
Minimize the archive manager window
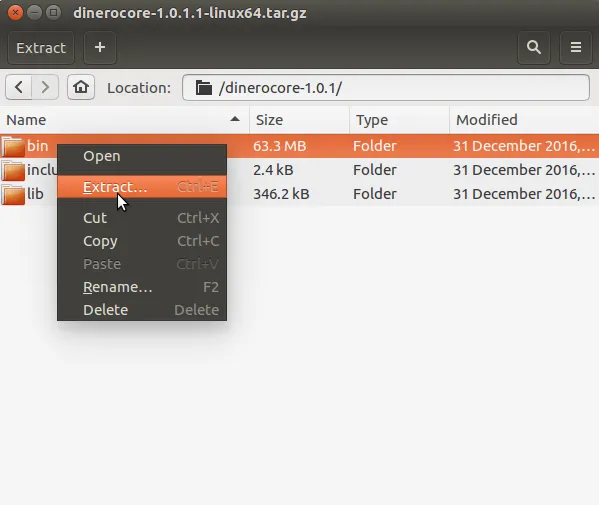coord(34,13)
